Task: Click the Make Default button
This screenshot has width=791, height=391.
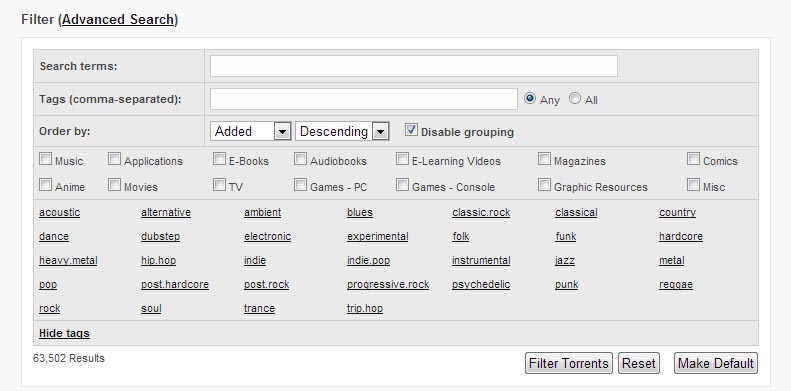Action: (x=716, y=363)
